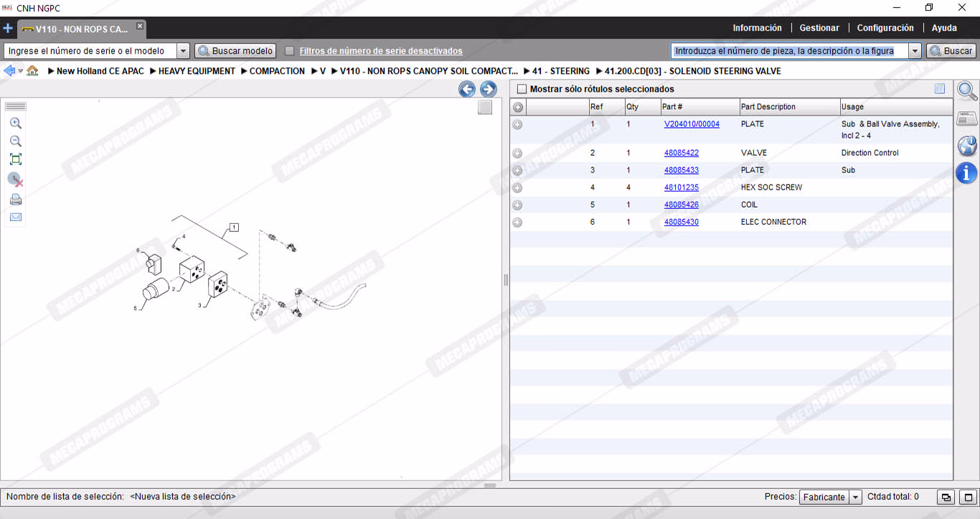This screenshot has height=519, width=980.
Task: Add VALVE row to selection list
Action: pyautogui.click(x=517, y=154)
